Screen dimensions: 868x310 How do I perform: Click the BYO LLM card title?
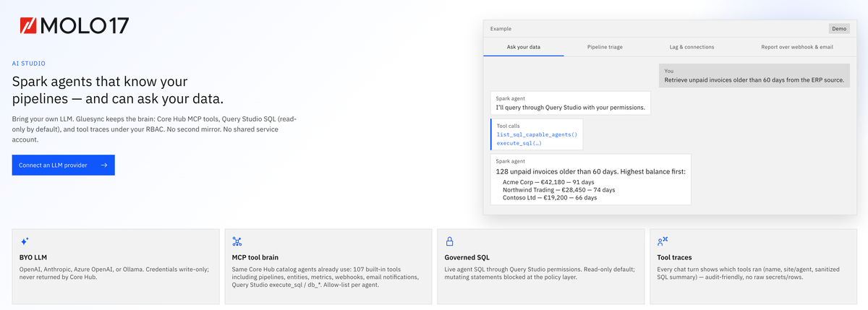point(33,257)
